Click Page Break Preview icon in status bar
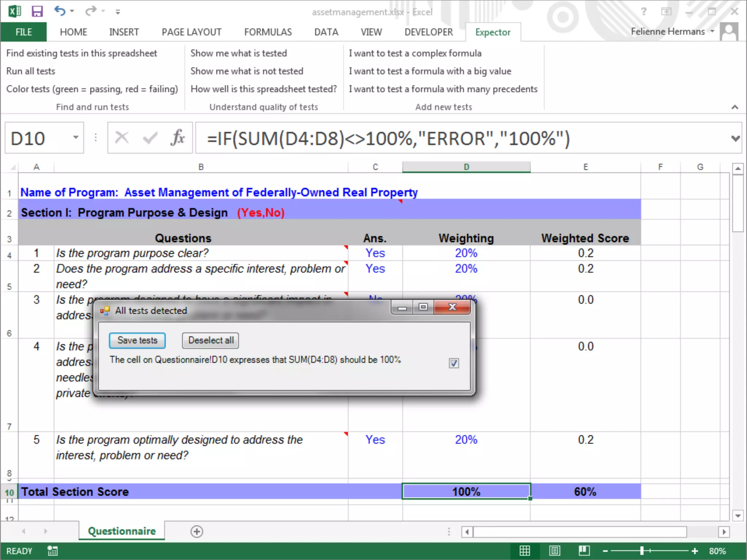This screenshot has height=560, width=747. tap(584, 551)
